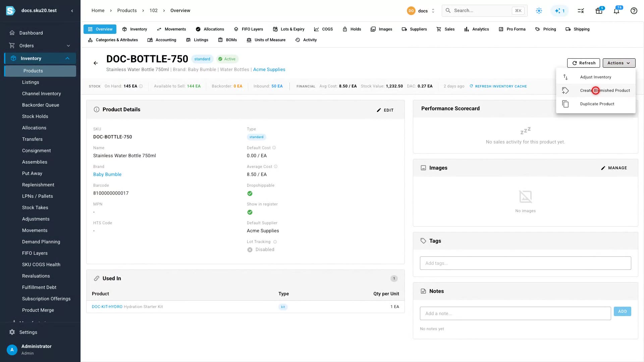Click the back arrow beside DOC-BOTTLE-750
644x362 pixels.
(x=96, y=63)
